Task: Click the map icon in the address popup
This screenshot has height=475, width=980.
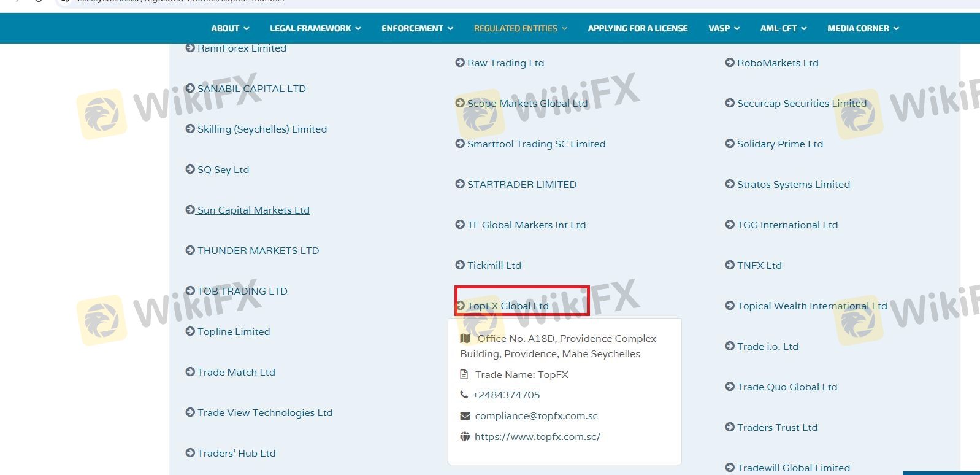Action: (x=465, y=338)
